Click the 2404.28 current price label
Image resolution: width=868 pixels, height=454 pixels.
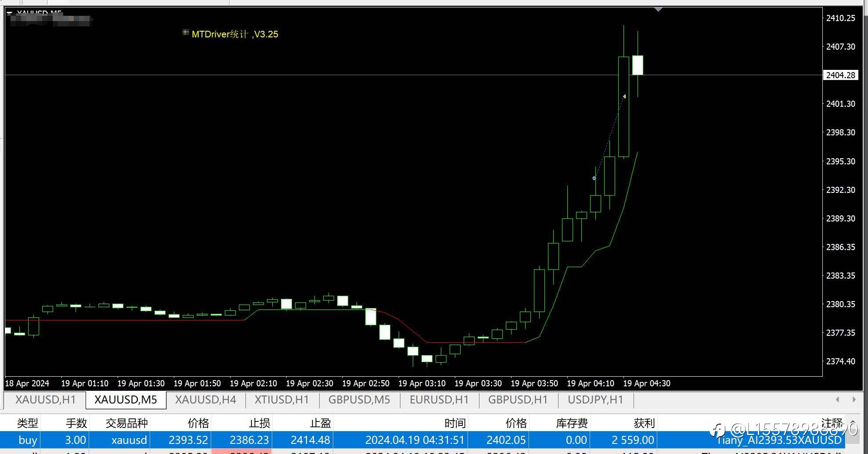[x=840, y=75]
